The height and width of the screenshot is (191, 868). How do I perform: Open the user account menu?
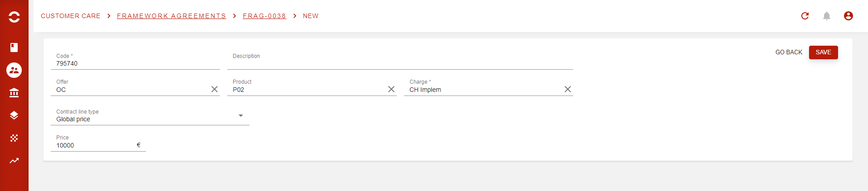coord(848,16)
